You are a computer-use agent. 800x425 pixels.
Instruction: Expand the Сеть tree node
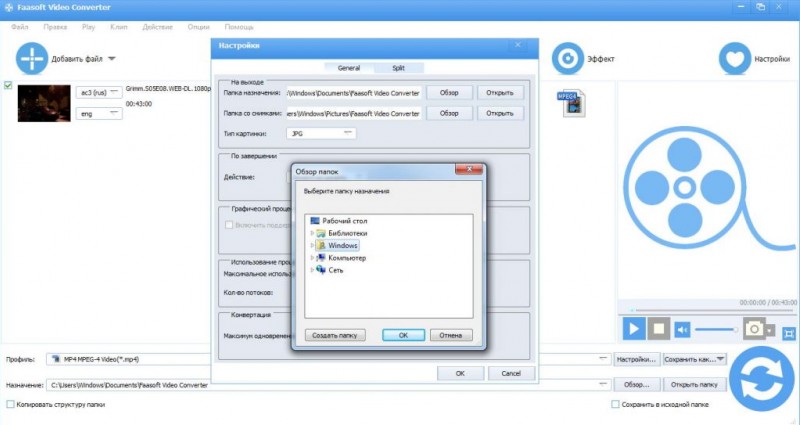312,270
